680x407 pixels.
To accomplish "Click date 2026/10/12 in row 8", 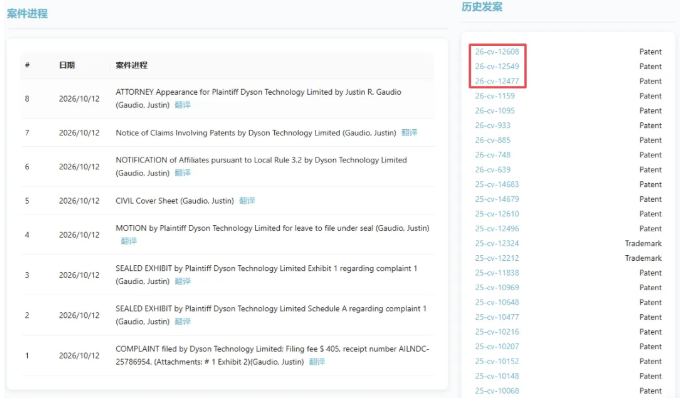I will click(x=79, y=99).
